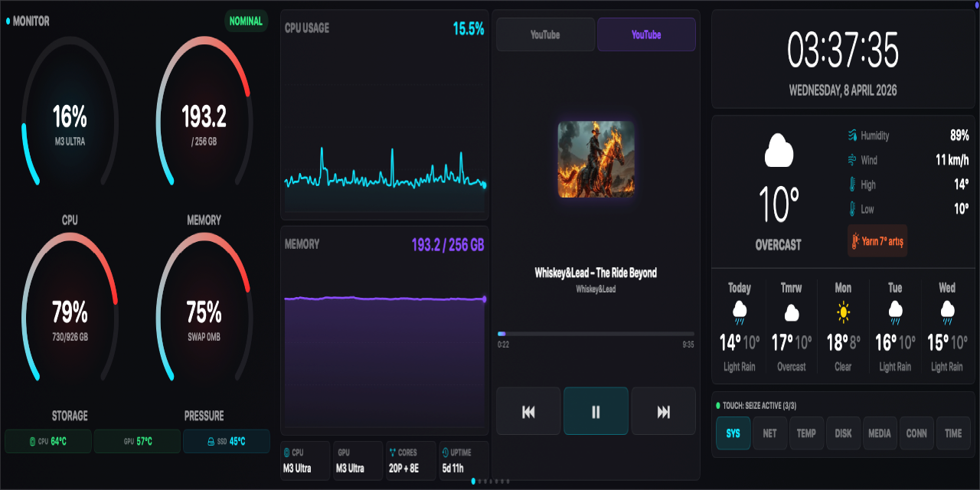Click Tuesday's rain cloud icon
This screenshot has height=490, width=980.
(895, 312)
